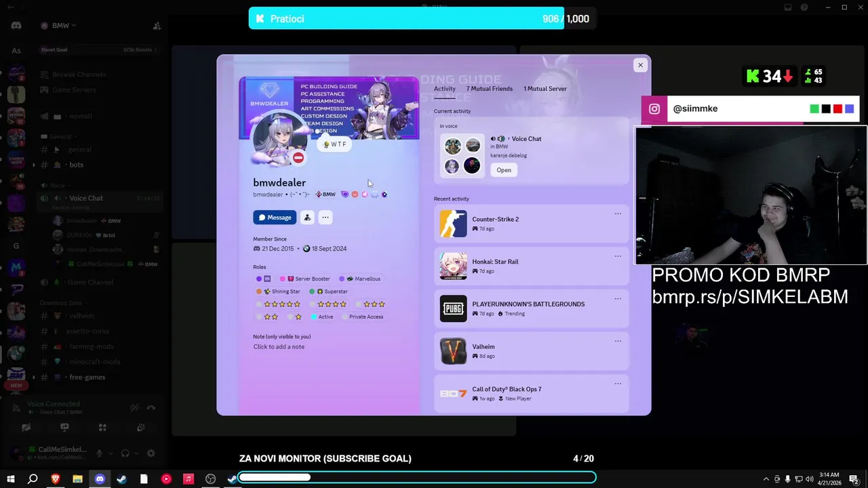
Task: Click the voice participants avatar grid
Action: (x=462, y=155)
